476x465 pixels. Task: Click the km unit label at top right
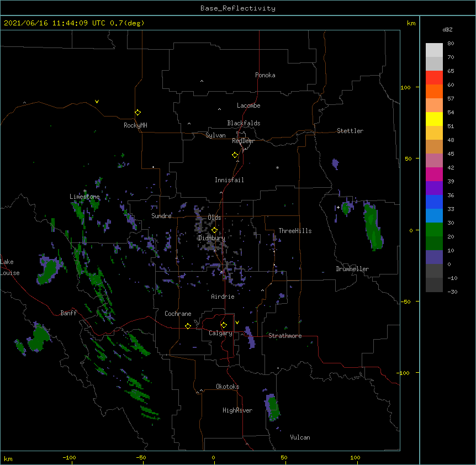(x=411, y=23)
